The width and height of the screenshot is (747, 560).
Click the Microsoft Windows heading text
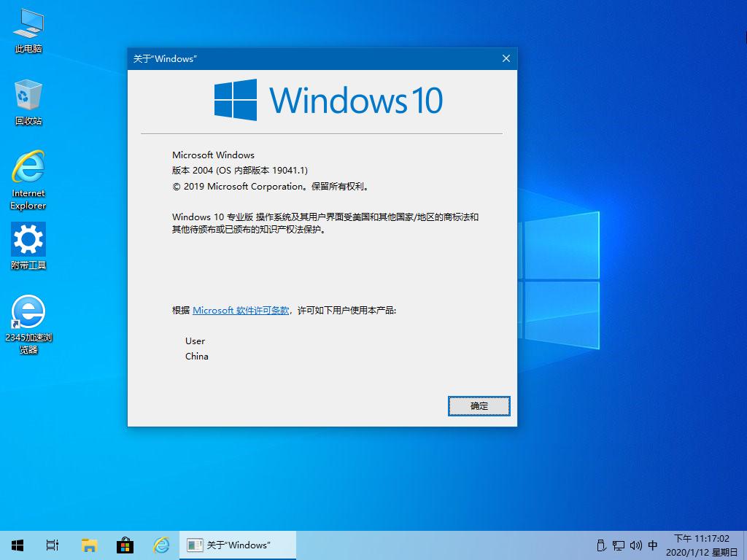[x=213, y=155]
